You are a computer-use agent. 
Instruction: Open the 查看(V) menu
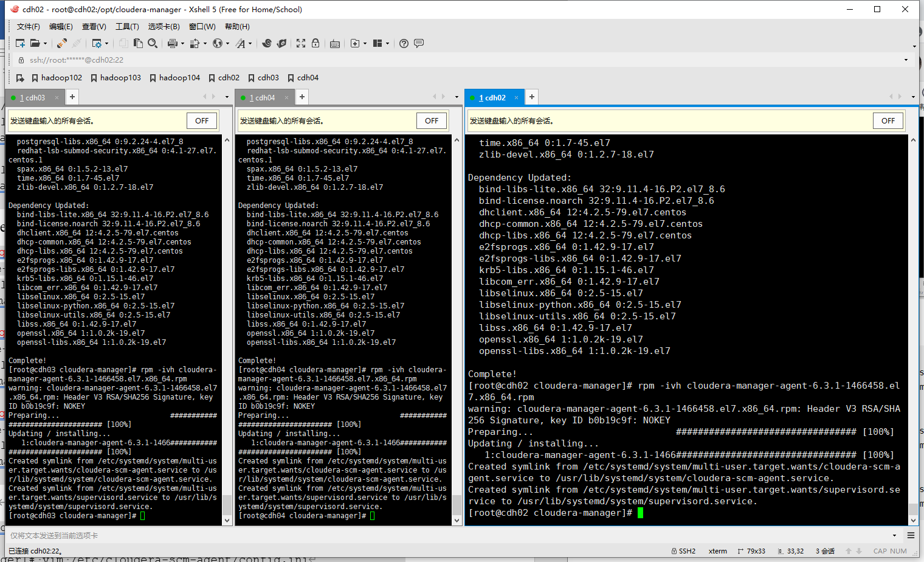tap(94, 27)
